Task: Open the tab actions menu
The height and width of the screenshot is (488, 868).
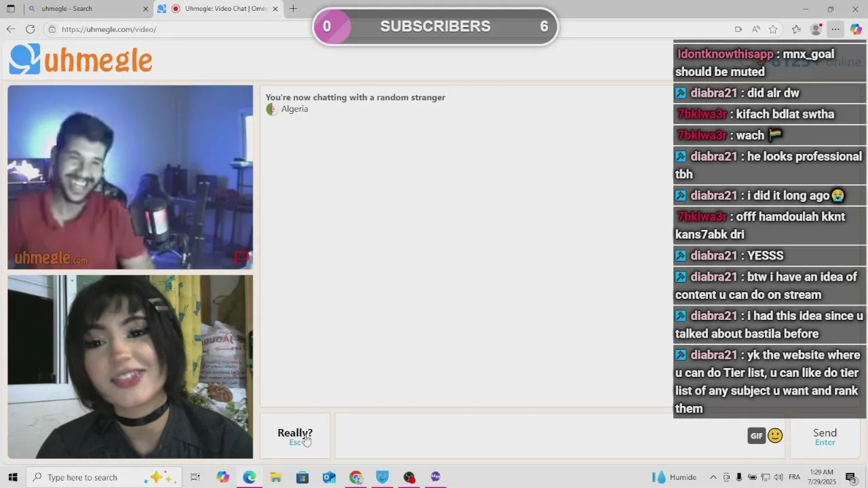Action: pos(10,9)
